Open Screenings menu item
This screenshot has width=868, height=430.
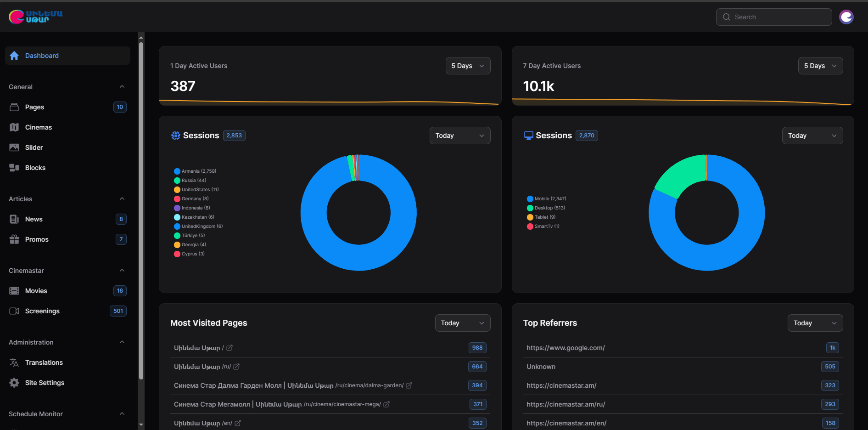point(67,311)
